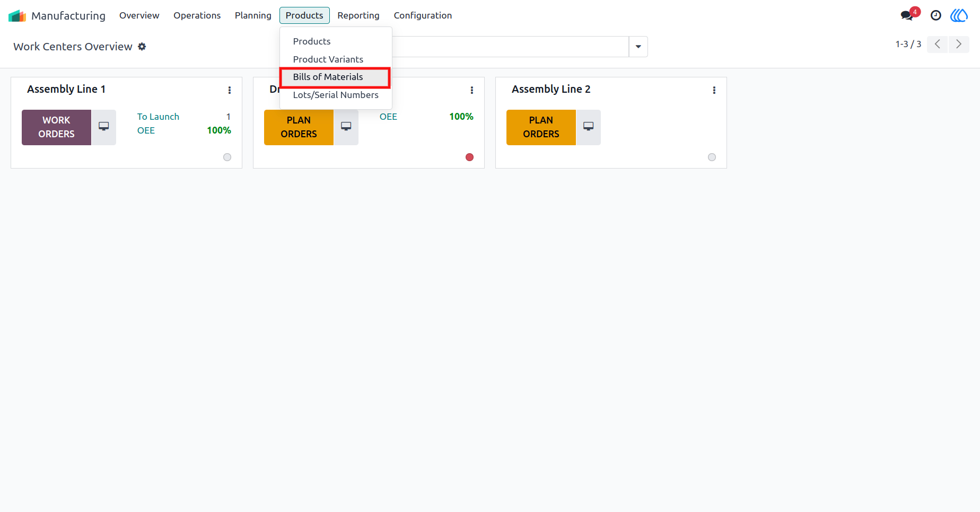Click the tablet icon on Assembly Line 2
This screenshot has height=512, width=980.
tap(589, 127)
